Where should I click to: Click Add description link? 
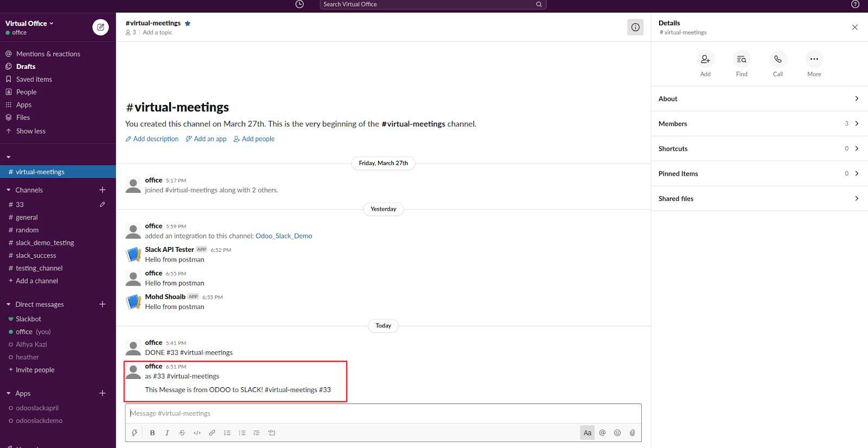pos(152,139)
